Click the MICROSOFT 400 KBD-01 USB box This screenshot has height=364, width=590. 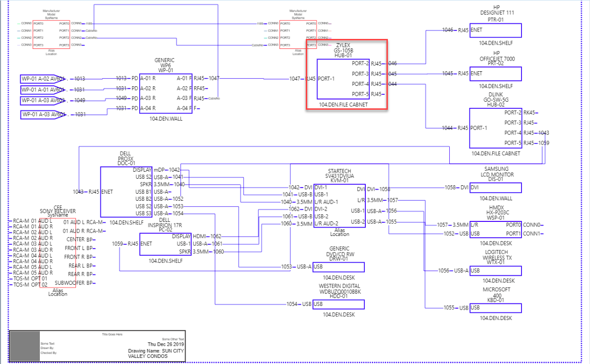tap(496, 308)
